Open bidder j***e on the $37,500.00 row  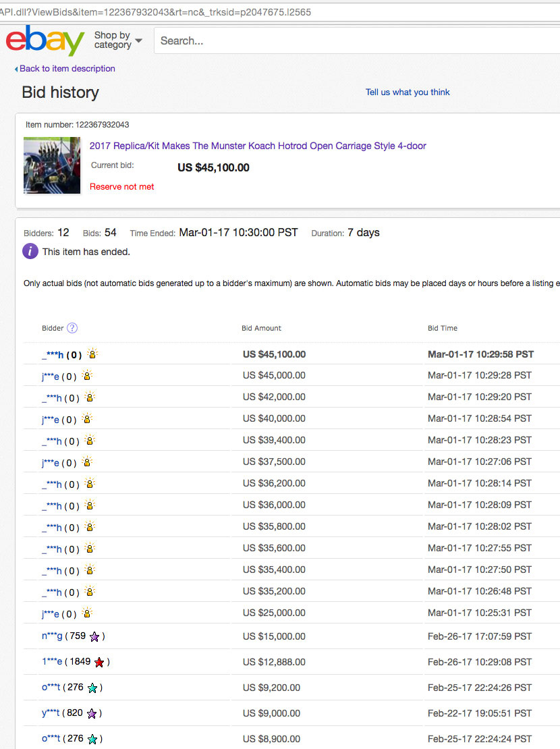click(50, 462)
